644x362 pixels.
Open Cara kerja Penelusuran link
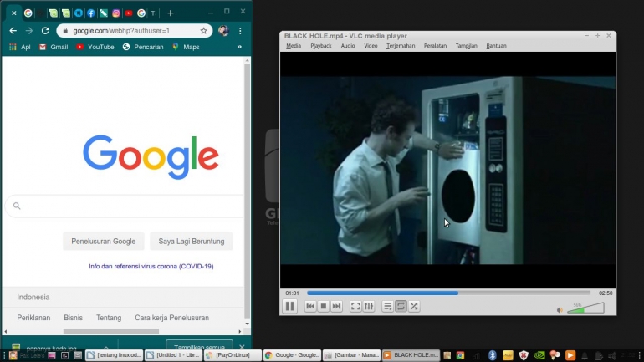171,318
